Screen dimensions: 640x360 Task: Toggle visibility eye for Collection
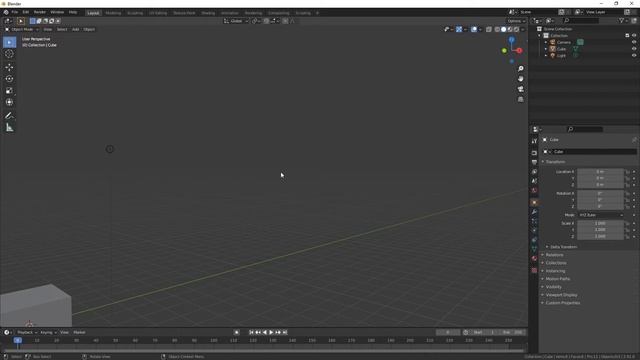pyautogui.click(x=634, y=36)
